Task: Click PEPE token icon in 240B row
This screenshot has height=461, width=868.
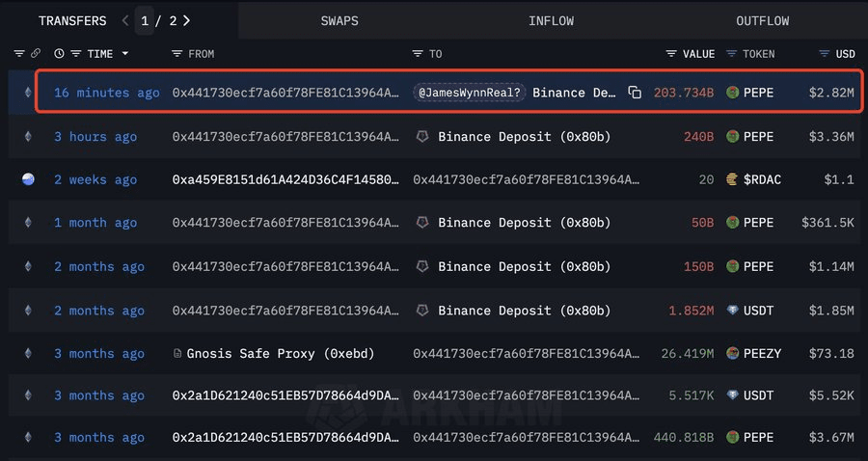Action: coord(732,136)
